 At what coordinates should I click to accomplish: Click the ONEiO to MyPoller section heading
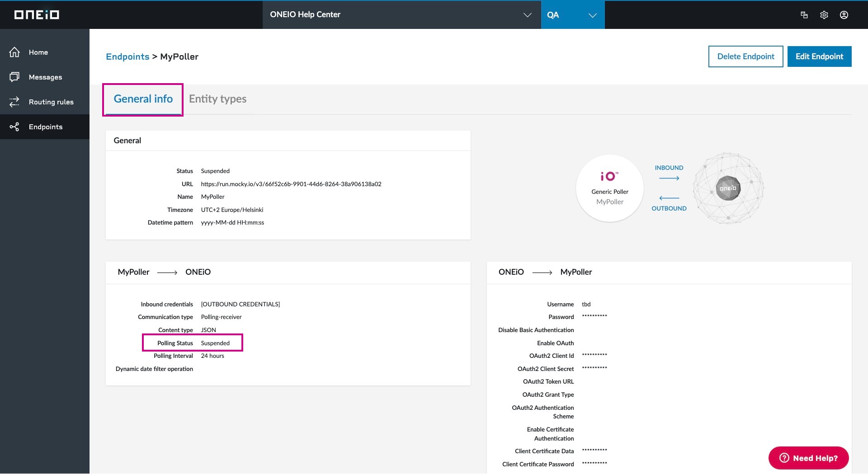coord(545,272)
